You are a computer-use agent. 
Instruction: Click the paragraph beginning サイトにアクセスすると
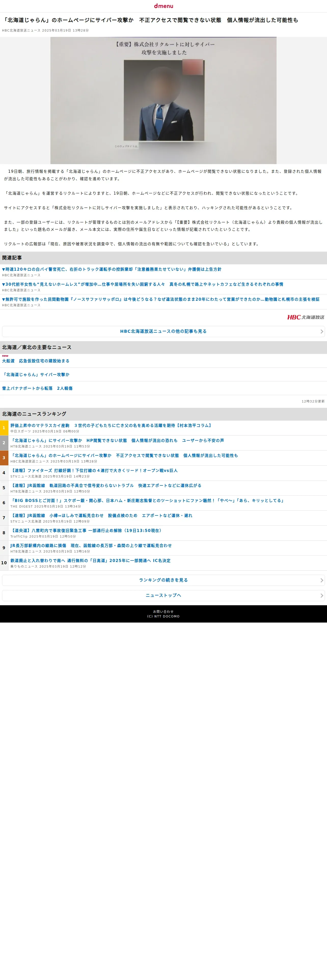point(149,208)
